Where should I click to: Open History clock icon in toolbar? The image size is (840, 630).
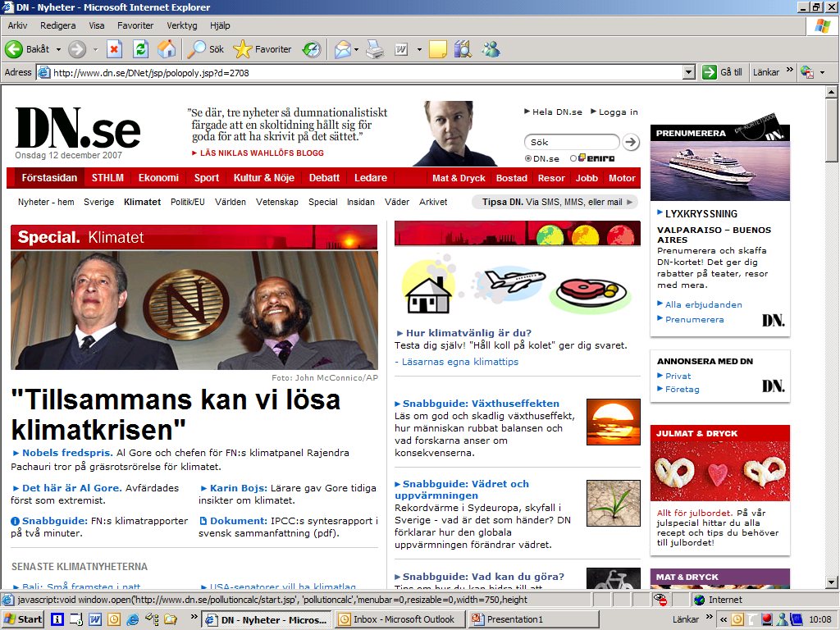(311, 49)
